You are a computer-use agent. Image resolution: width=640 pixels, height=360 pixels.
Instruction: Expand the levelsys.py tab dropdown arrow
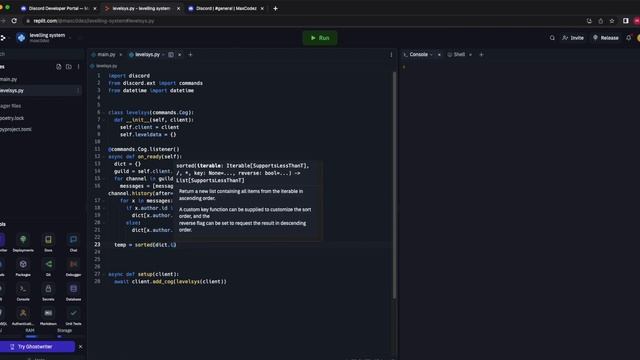pos(163,55)
